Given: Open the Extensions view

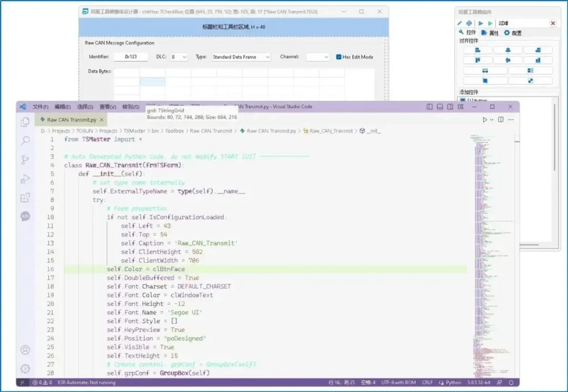Looking at the screenshot, I should (x=25, y=197).
